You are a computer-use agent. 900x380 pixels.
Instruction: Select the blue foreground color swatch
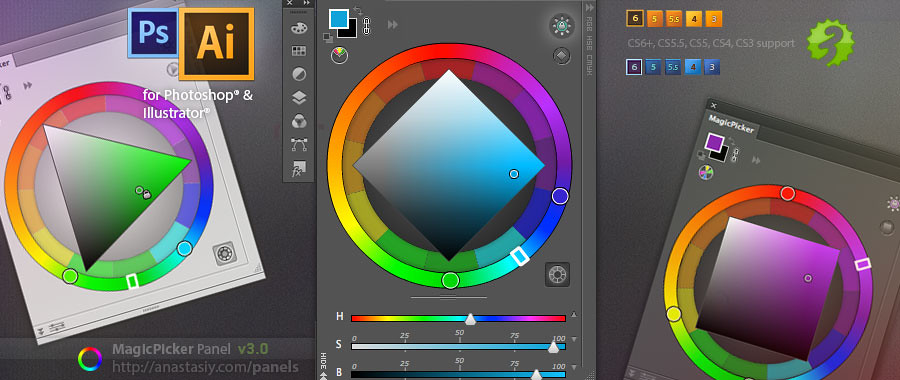pyautogui.click(x=339, y=18)
